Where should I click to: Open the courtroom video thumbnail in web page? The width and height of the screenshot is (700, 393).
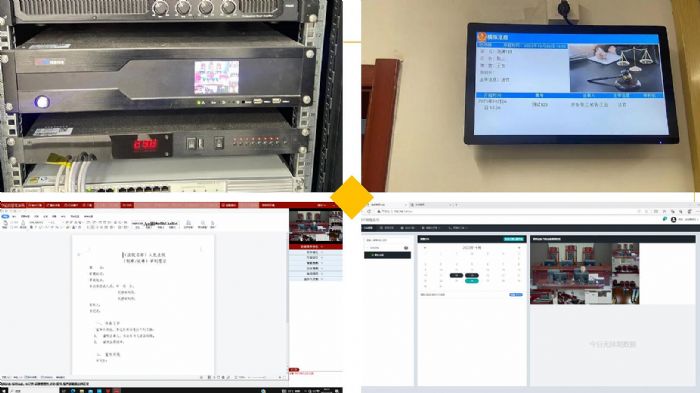click(x=584, y=274)
